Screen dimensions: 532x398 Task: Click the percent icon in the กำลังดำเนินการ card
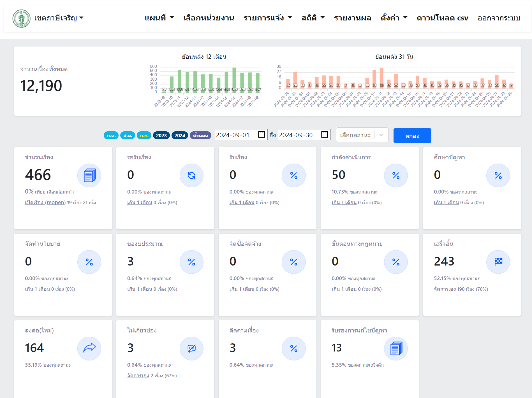[x=396, y=176]
